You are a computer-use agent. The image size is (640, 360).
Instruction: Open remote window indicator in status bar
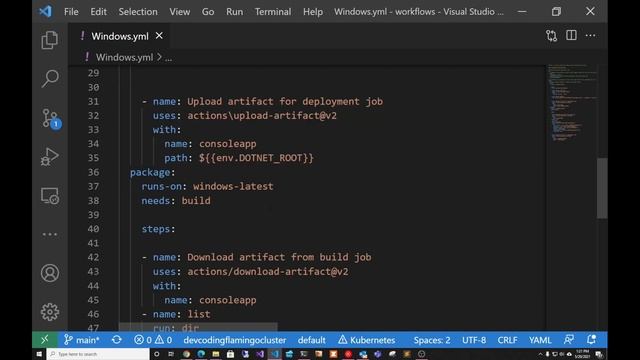click(44, 340)
